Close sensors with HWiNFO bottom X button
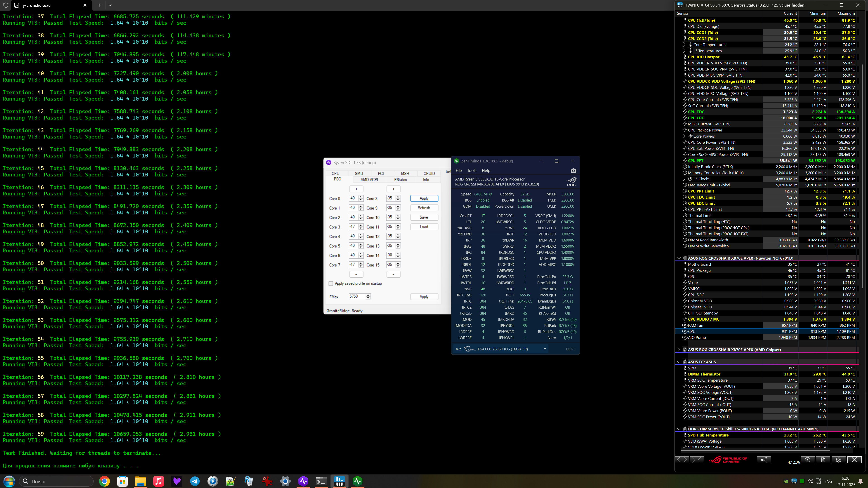 854,460
